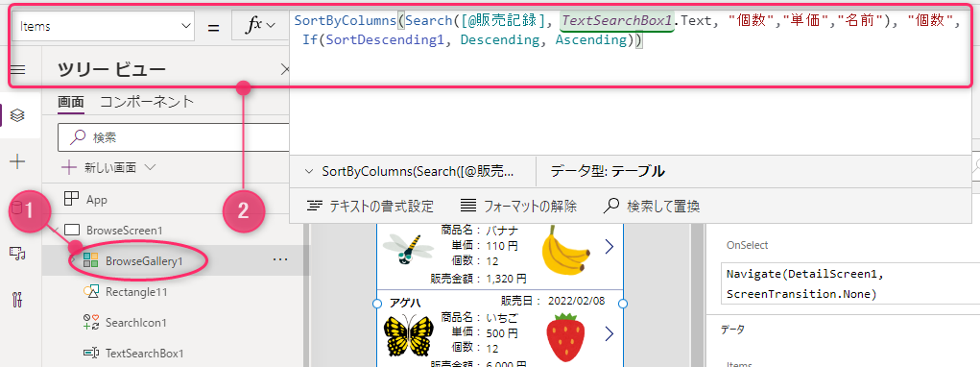Click the データ型: テーブル label
Image resolution: width=980 pixels, height=367 pixels.
tap(608, 171)
